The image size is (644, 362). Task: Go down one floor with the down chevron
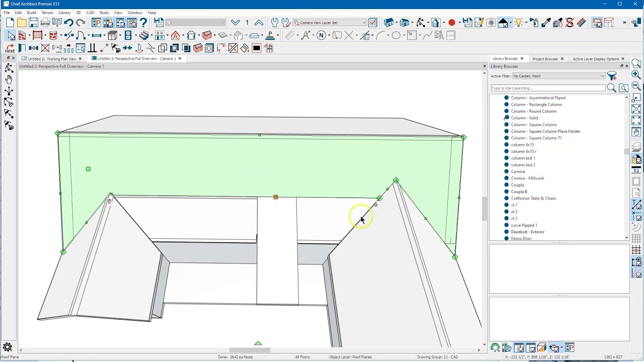[235, 23]
